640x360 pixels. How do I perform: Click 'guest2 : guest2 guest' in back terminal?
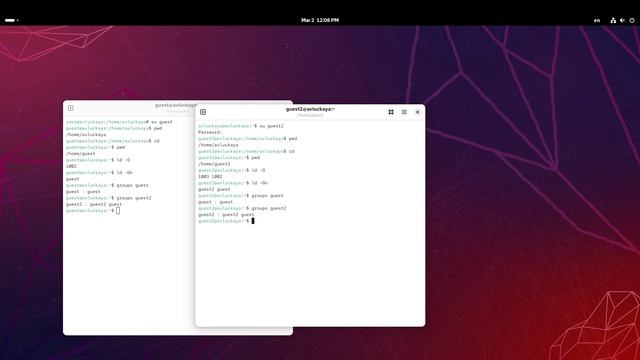coord(94,204)
